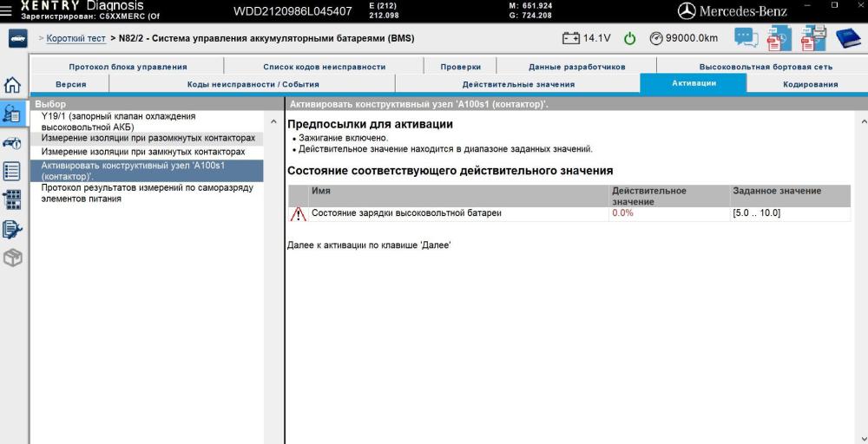Screen dimensions: 868x444
Task: Open 'Действительные значения' tab
Action: pyautogui.click(x=518, y=85)
